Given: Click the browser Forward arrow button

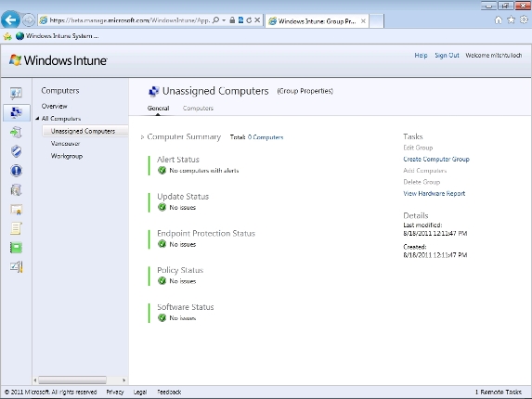Looking at the screenshot, I should [x=29, y=20].
